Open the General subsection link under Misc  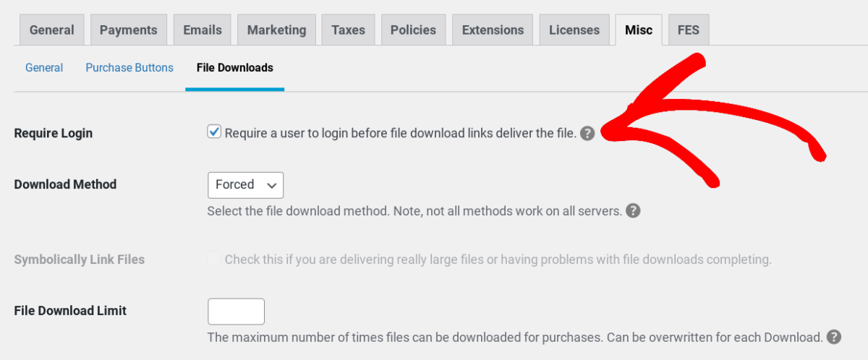[x=44, y=68]
